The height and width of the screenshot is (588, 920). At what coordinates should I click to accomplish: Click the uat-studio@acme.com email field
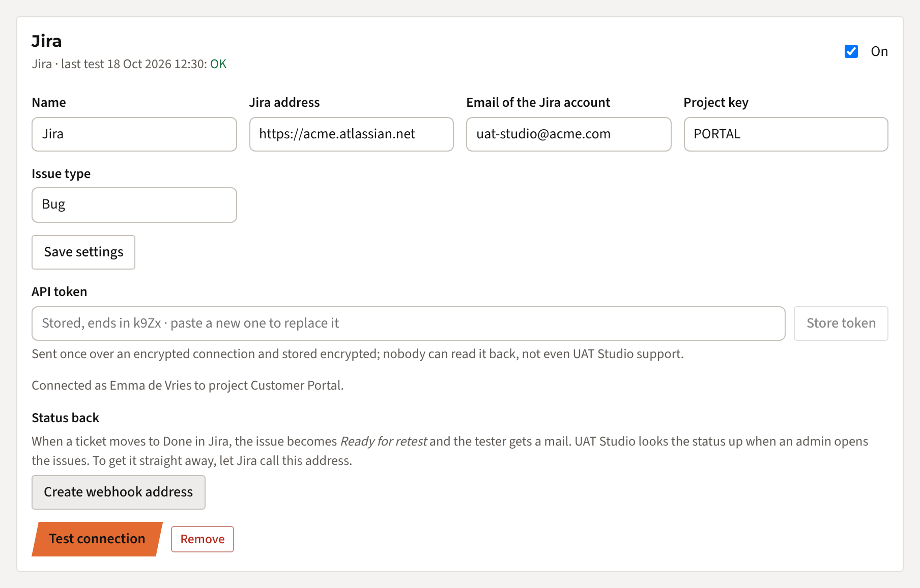point(569,134)
